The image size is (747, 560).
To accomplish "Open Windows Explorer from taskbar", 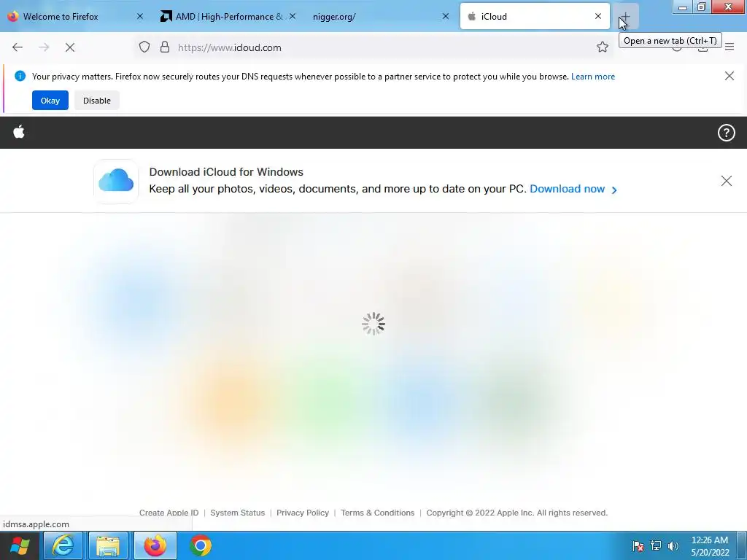I will coord(108,545).
